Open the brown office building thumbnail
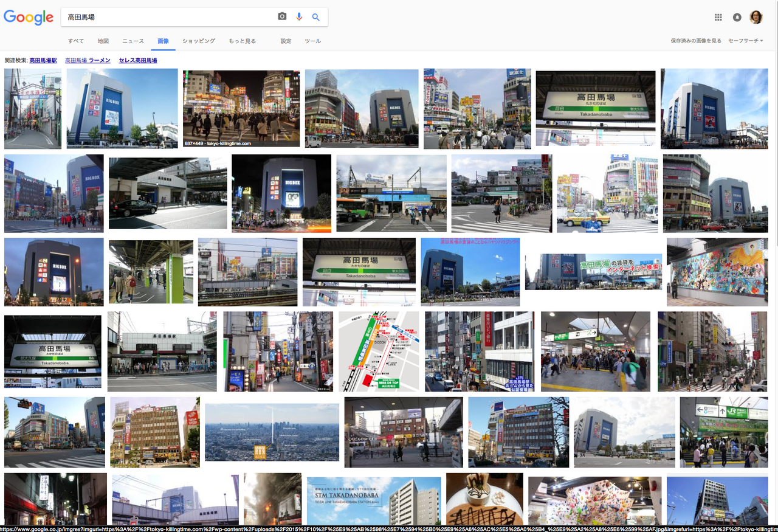This screenshot has width=778, height=532. tap(155, 432)
